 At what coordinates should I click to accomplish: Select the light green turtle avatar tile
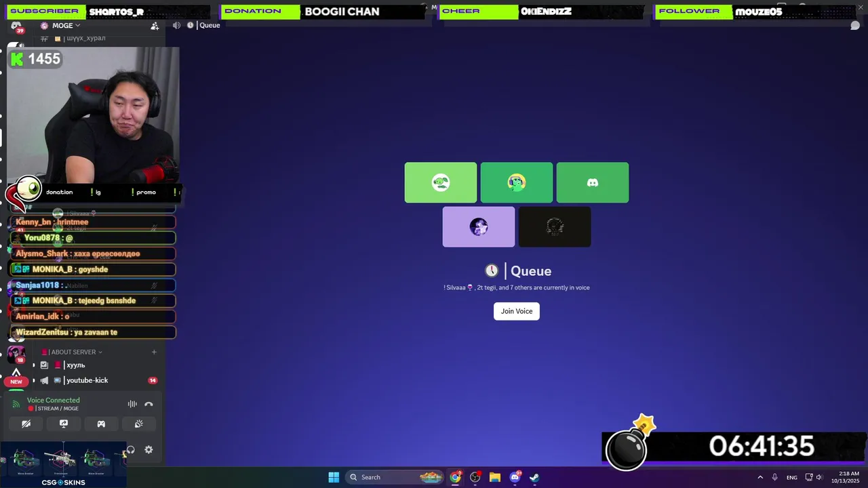441,182
